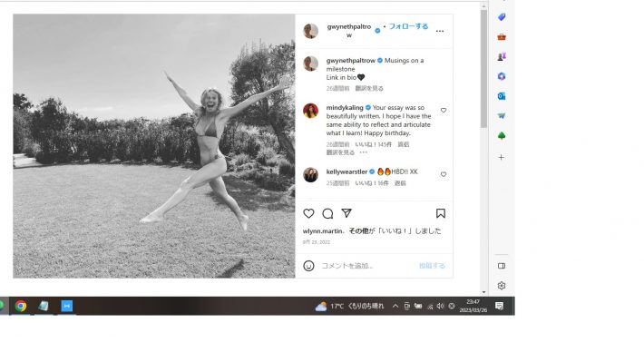Screen dimensions: 644x362
Task: Save the post with bookmark icon
Action: click(x=440, y=213)
